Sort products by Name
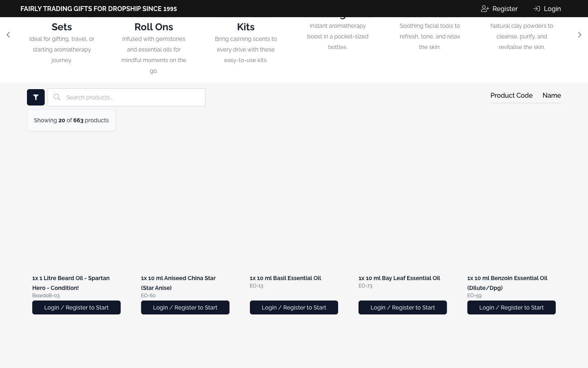 551,95
